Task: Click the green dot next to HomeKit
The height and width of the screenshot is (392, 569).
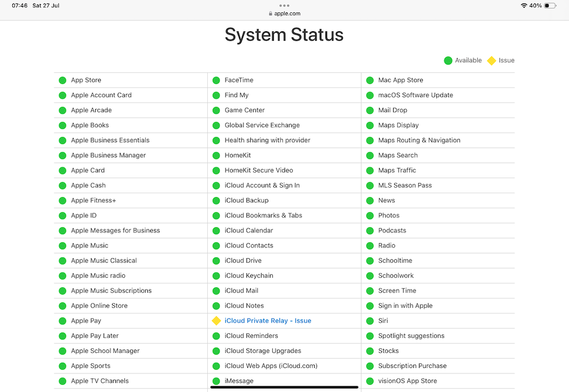Action: [216, 155]
